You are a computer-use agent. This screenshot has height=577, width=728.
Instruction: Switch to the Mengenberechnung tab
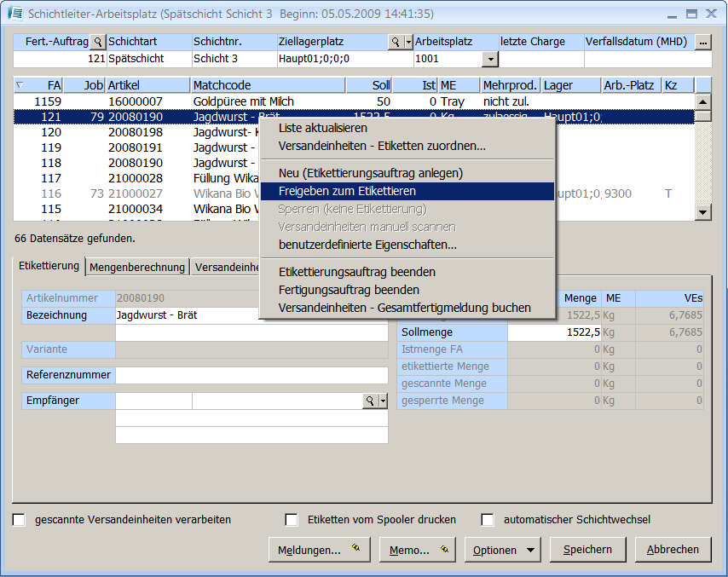tap(137, 267)
